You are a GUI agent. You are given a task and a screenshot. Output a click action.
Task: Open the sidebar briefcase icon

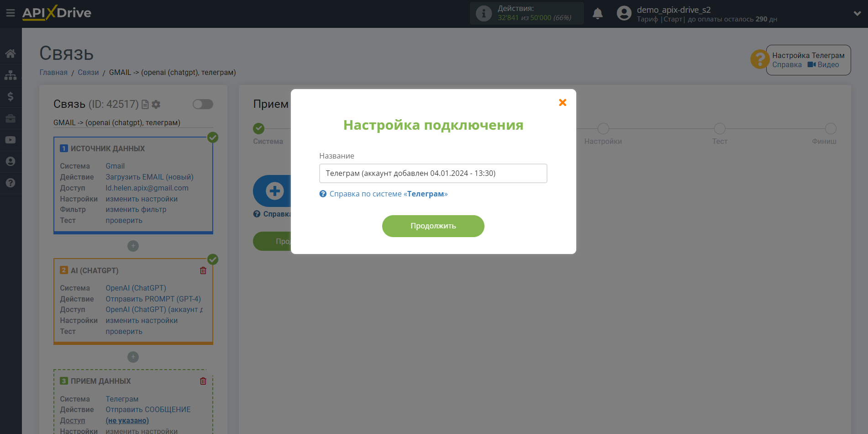[11, 118]
